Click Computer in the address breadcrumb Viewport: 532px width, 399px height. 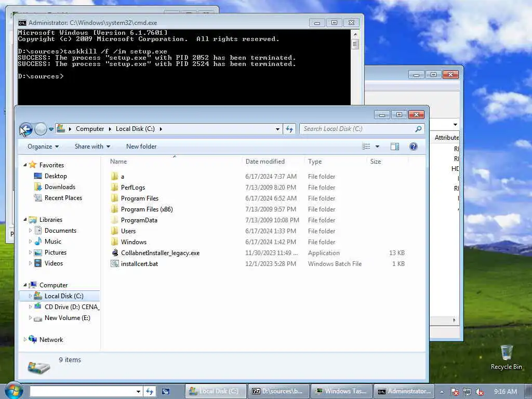[x=90, y=129]
